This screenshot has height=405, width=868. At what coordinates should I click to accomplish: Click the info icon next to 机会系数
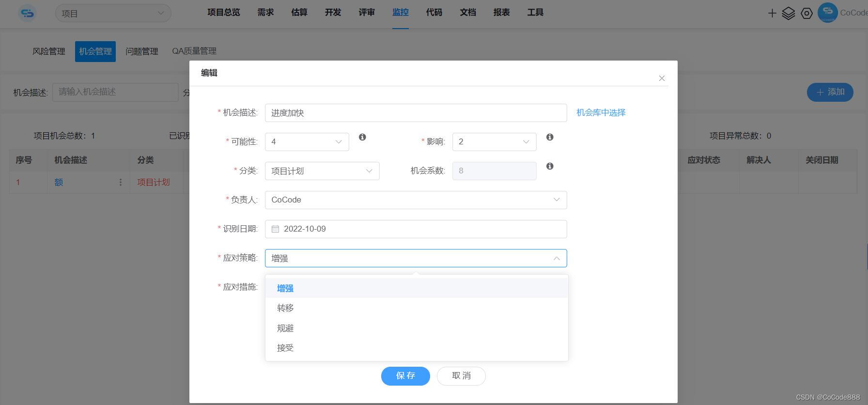pyautogui.click(x=550, y=166)
